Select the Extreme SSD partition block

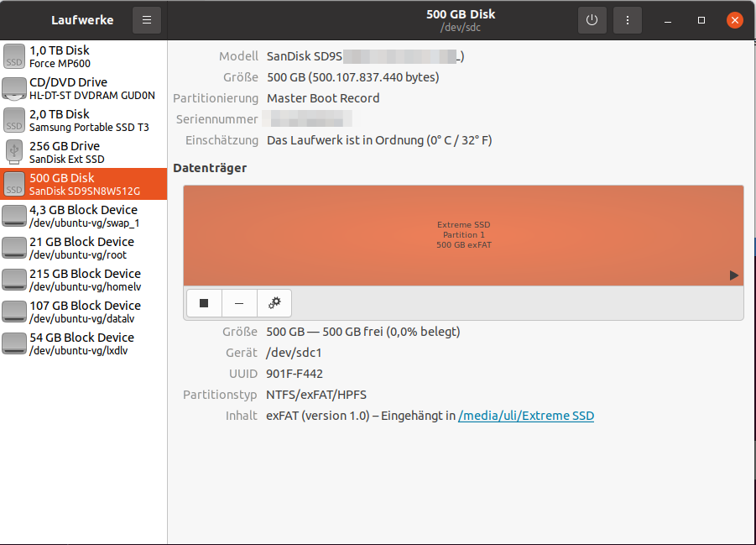(x=463, y=235)
